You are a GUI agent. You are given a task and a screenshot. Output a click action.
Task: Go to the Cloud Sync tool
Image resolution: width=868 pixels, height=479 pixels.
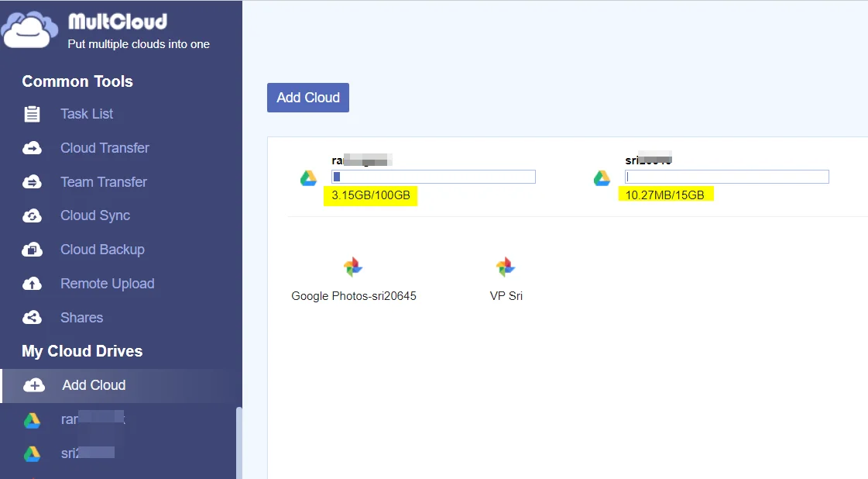[x=95, y=215]
